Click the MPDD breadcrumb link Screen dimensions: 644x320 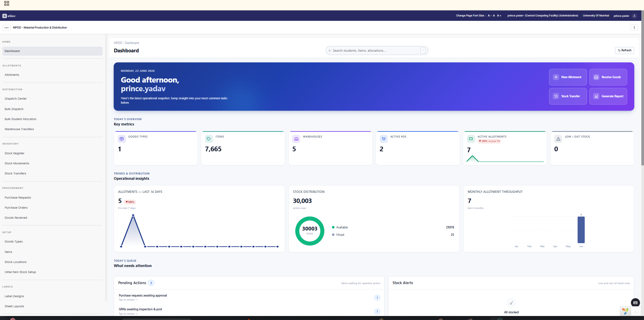pyautogui.click(x=118, y=43)
